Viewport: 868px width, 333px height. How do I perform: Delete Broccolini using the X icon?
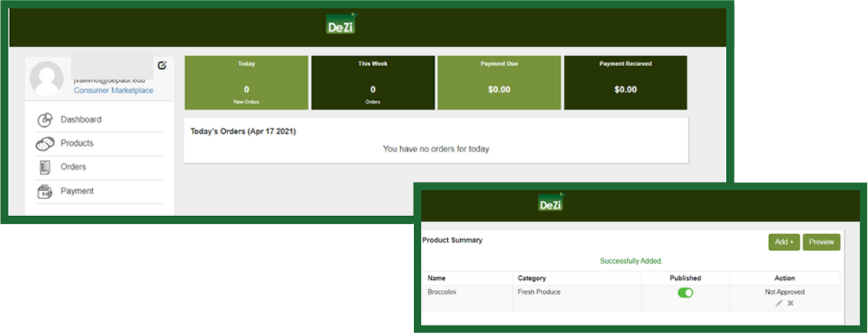click(x=790, y=303)
